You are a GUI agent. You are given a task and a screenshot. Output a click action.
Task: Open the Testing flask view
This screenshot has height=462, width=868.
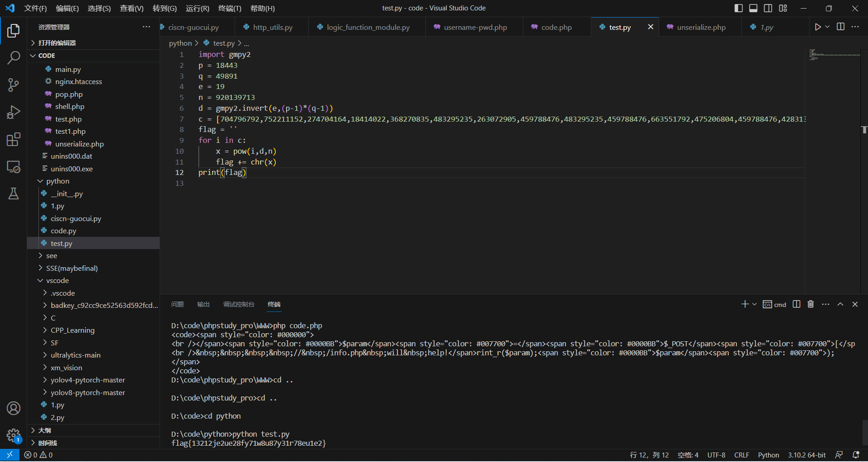tap(14, 193)
